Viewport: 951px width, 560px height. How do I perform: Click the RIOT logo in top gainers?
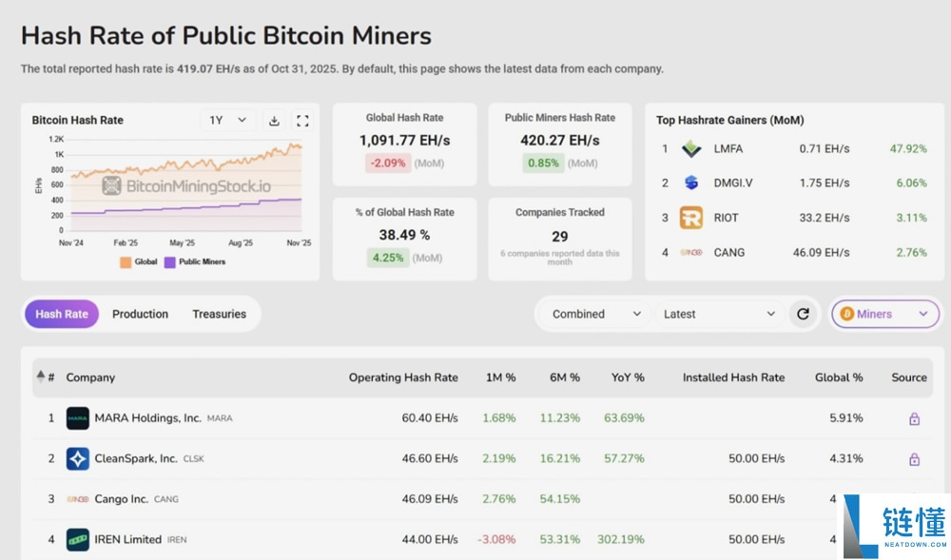click(691, 218)
